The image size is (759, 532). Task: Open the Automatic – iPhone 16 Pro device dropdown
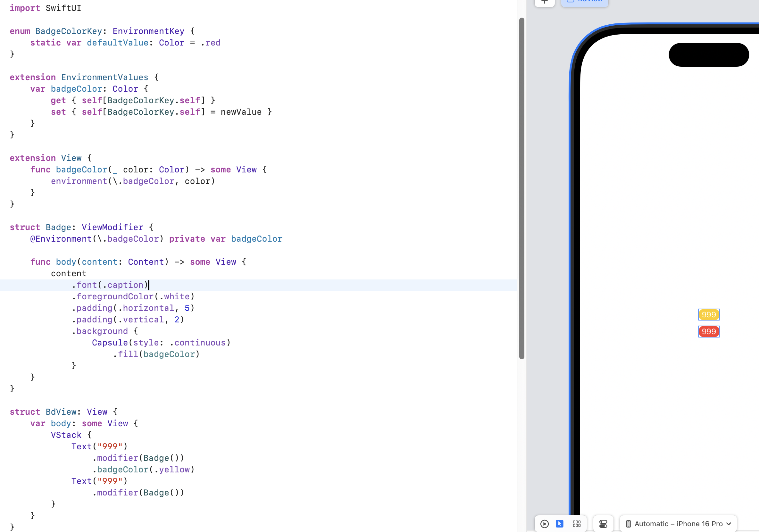678,524
